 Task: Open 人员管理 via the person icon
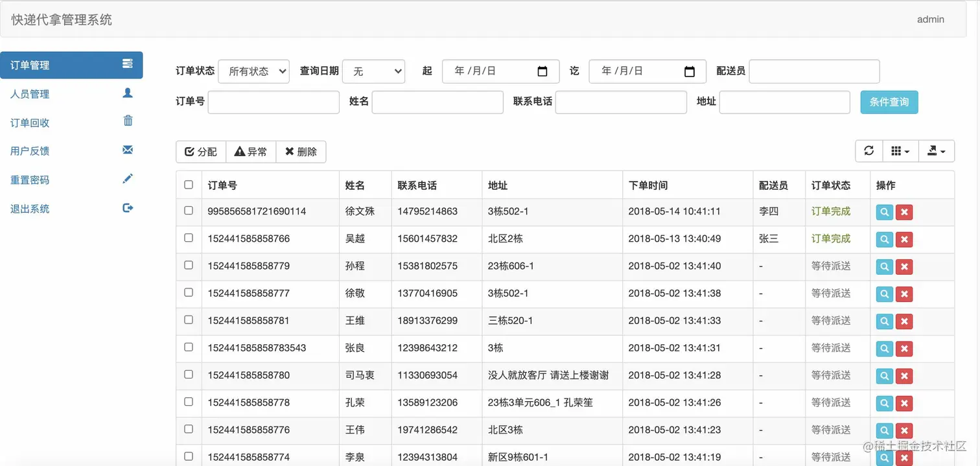(x=128, y=93)
